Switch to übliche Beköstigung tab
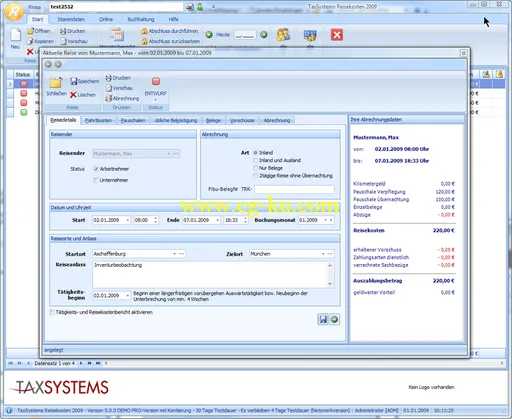The image size is (512, 419). pyautogui.click(x=176, y=121)
